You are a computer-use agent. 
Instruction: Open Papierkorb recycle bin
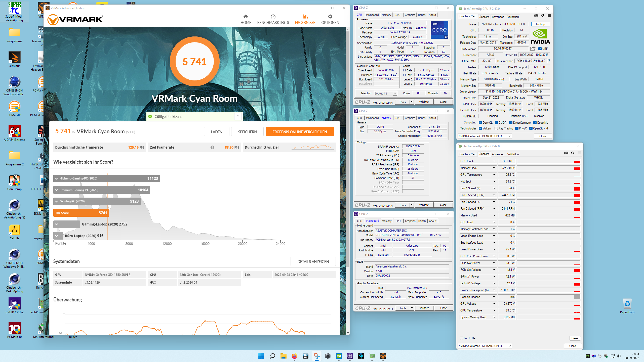627,306
